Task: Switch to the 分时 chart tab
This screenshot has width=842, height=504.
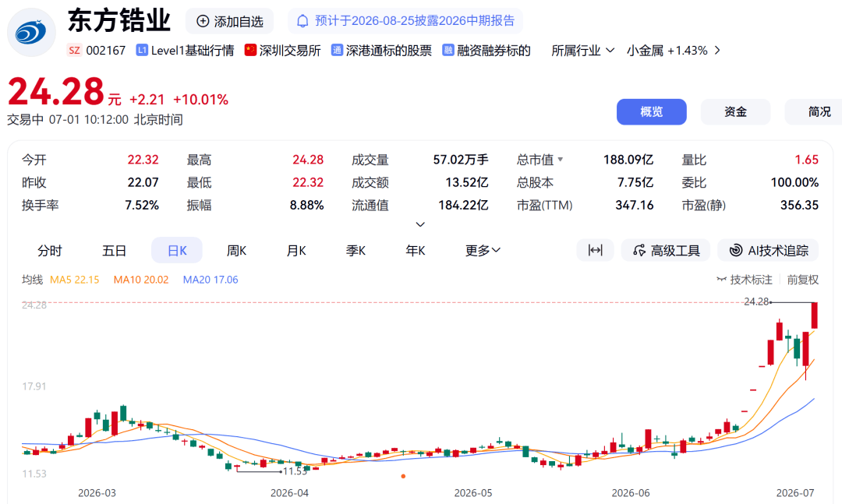Action: pos(49,250)
